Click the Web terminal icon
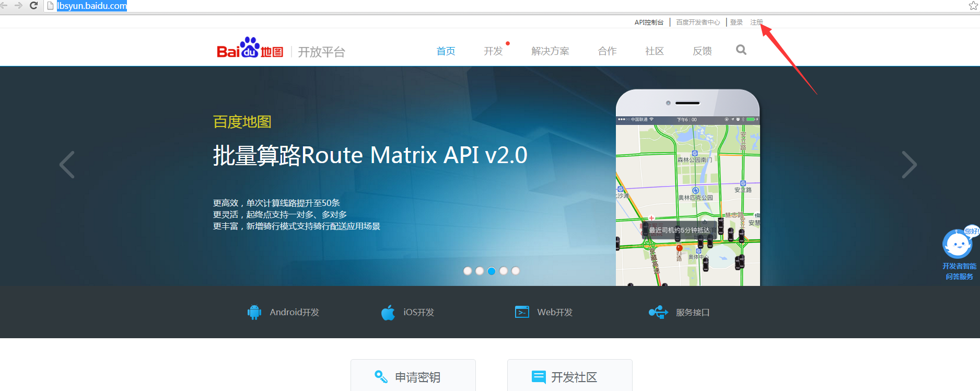The height and width of the screenshot is (391, 980). point(522,312)
